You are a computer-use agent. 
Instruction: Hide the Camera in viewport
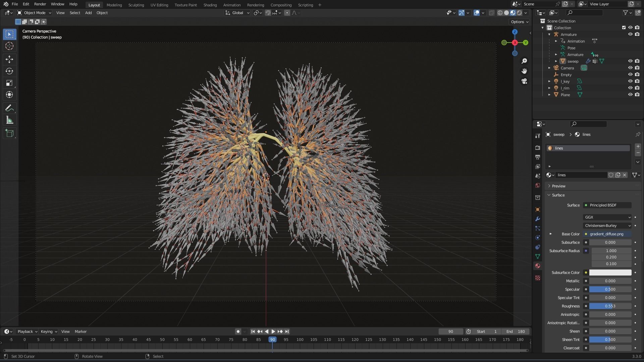(x=630, y=68)
